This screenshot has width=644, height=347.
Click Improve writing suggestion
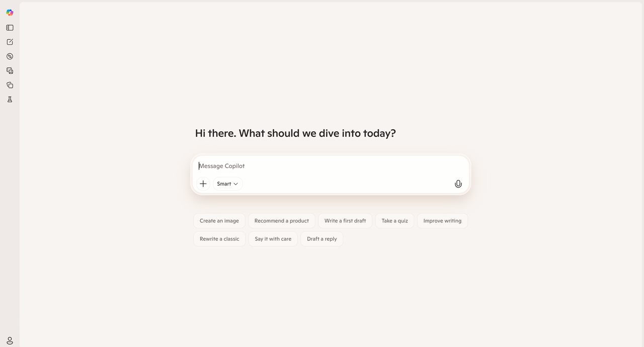[x=442, y=220]
